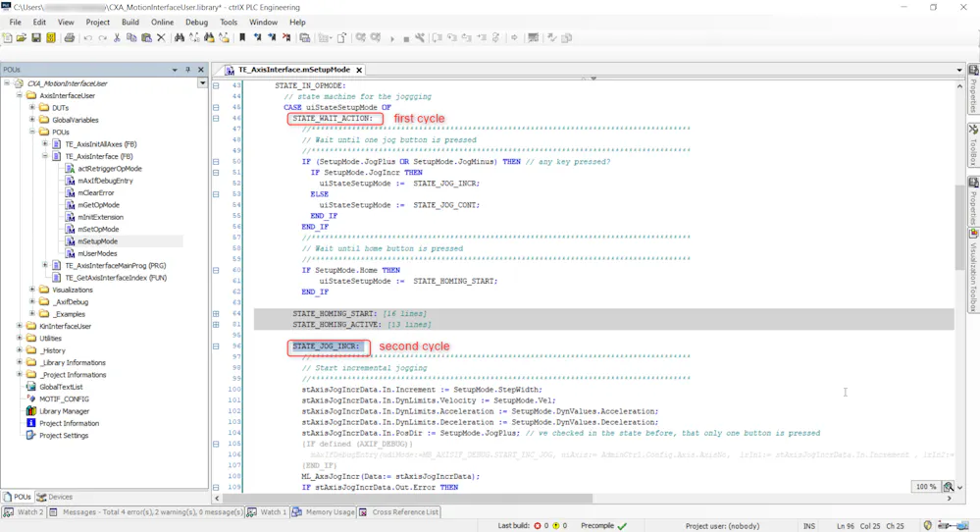
Task: Expand the Visualizations folder
Action: (x=32, y=290)
